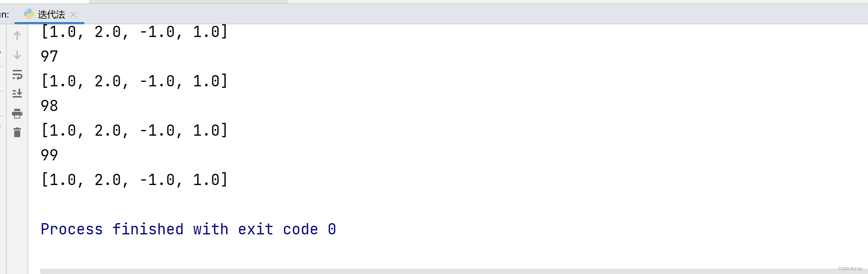This screenshot has height=274, width=868.
Task: Toggle scroll to end of output
Action: click(17, 93)
